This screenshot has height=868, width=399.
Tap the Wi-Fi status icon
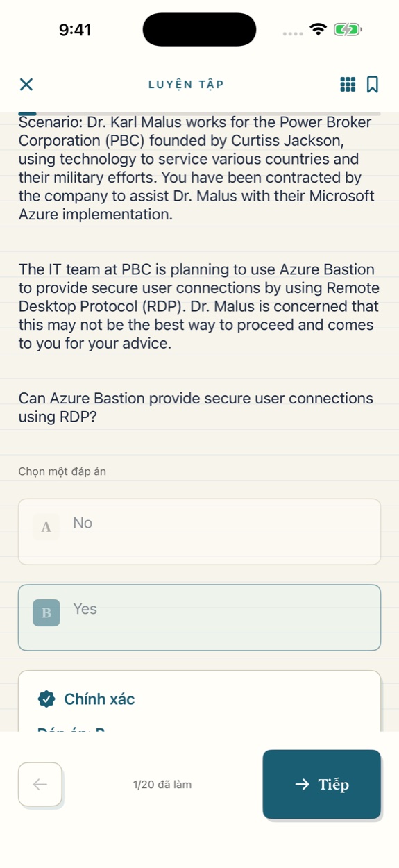319,30
